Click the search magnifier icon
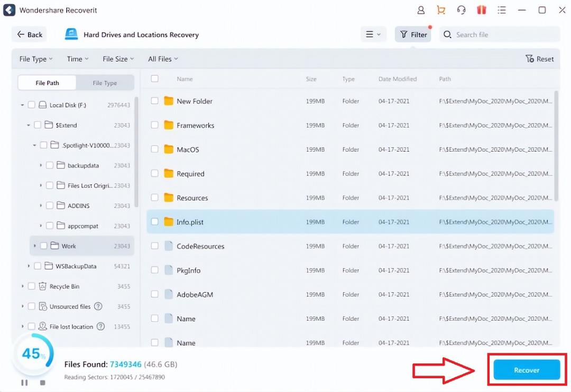The image size is (571, 392). coord(448,34)
